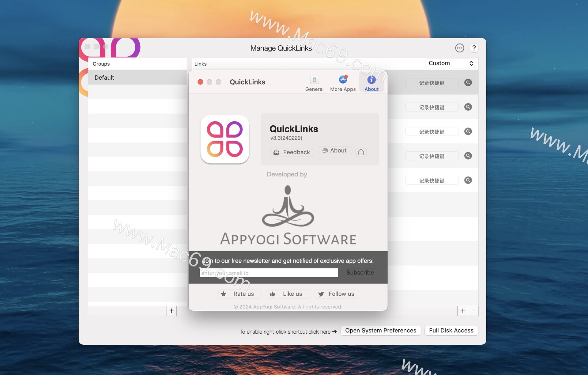Screen dimensions: 588x375
Task: Add a new link with plus button
Action: [x=463, y=311]
